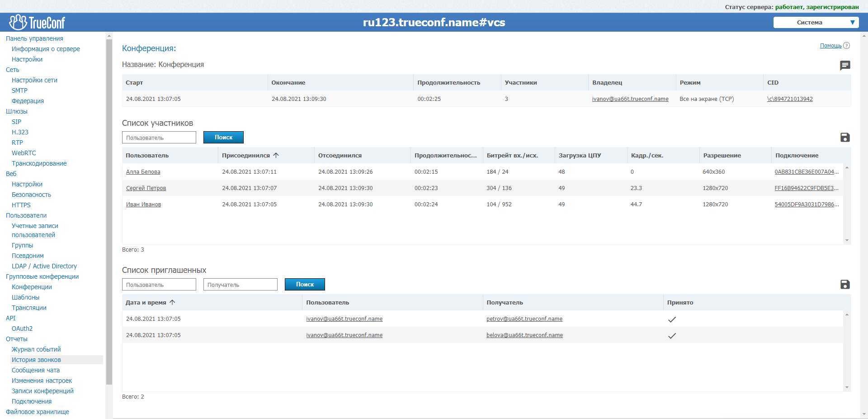This screenshot has width=868, height=419.
Task: Save the invited list via floppy icon
Action: [845, 285]
